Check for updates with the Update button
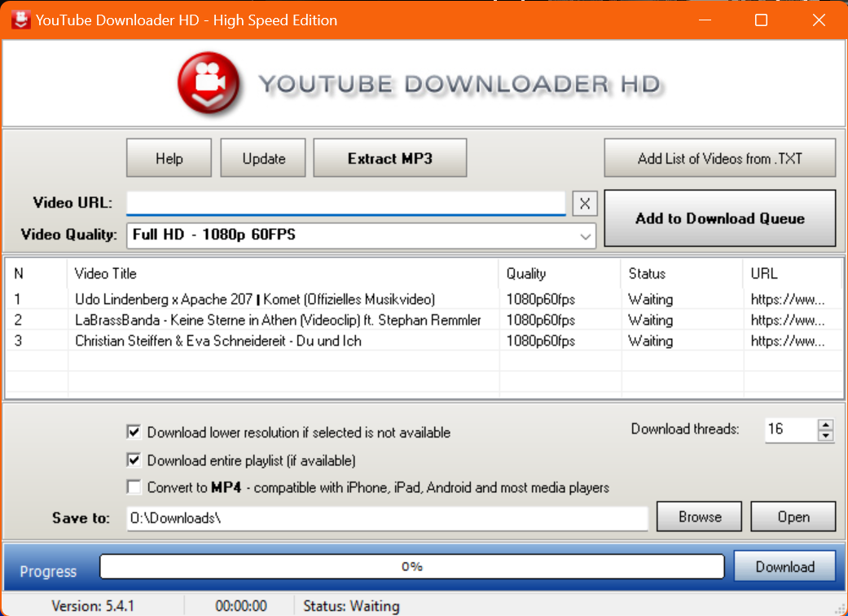 click(262, 157)
